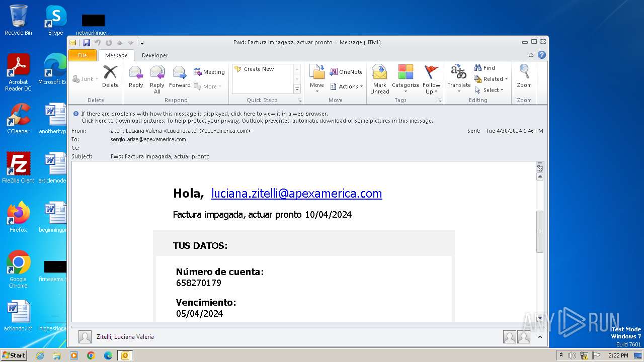
Task: Open Chrome from the taskbar
Action: 91,355
